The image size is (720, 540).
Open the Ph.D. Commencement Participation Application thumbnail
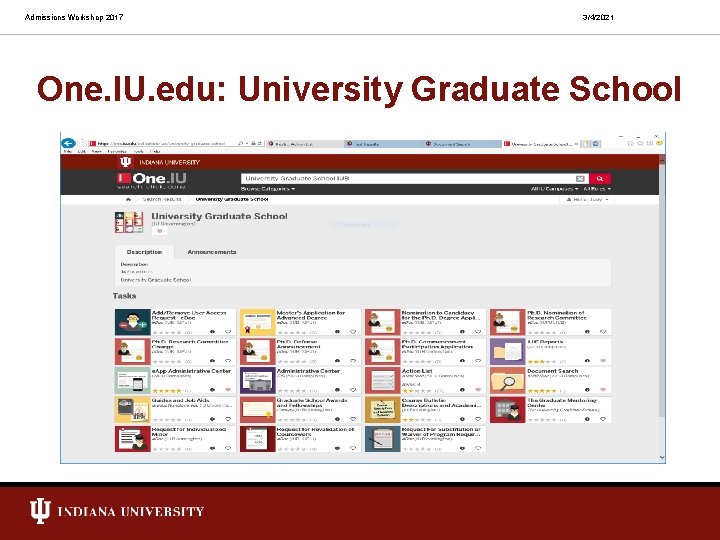tap(382, 351)
